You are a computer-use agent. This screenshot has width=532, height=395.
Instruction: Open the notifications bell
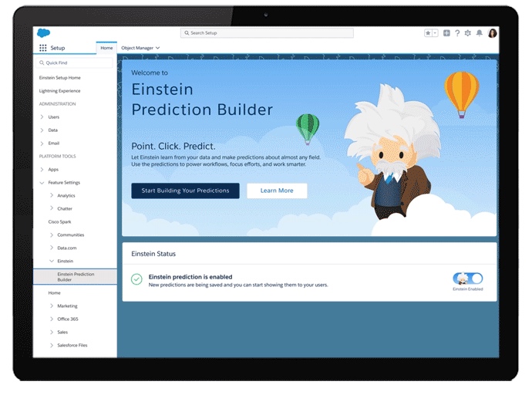coord(479,33)
